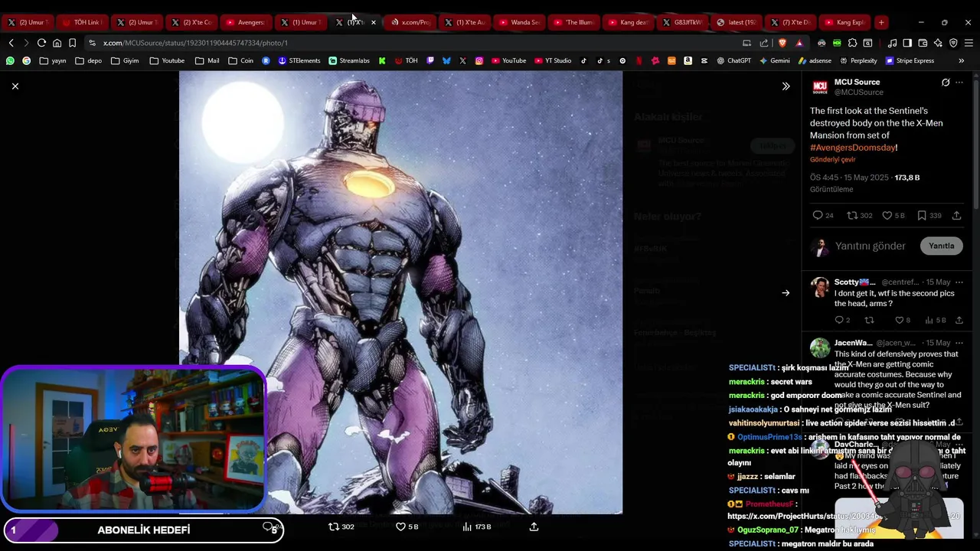Toggle the browser sidebar panel
The image size is (980, 551).
coord(907,43)
